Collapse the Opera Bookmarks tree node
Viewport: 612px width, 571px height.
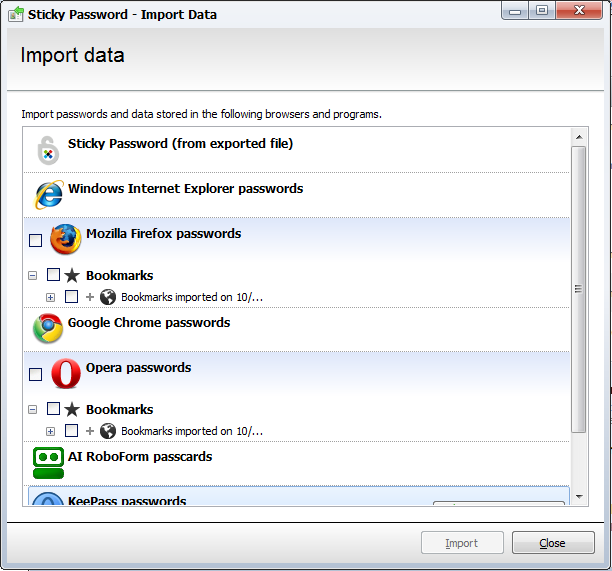[x=32, y=410]
